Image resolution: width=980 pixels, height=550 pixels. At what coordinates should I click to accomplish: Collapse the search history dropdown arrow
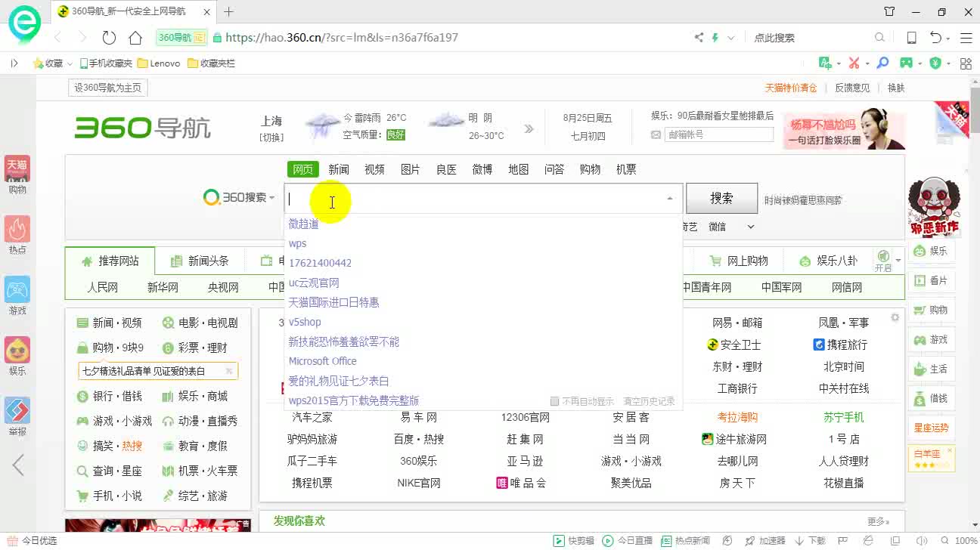669,199
